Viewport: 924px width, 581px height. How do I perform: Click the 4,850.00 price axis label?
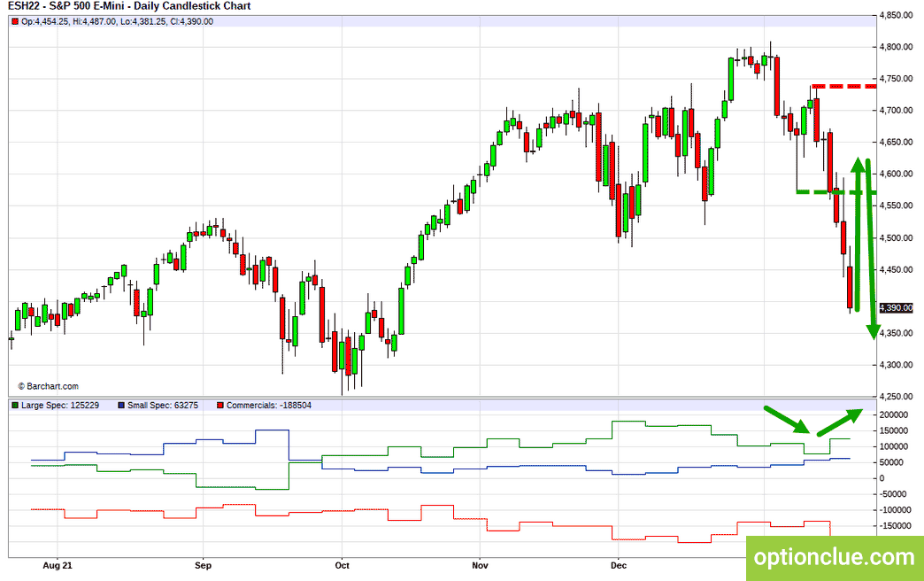point(896,15)
